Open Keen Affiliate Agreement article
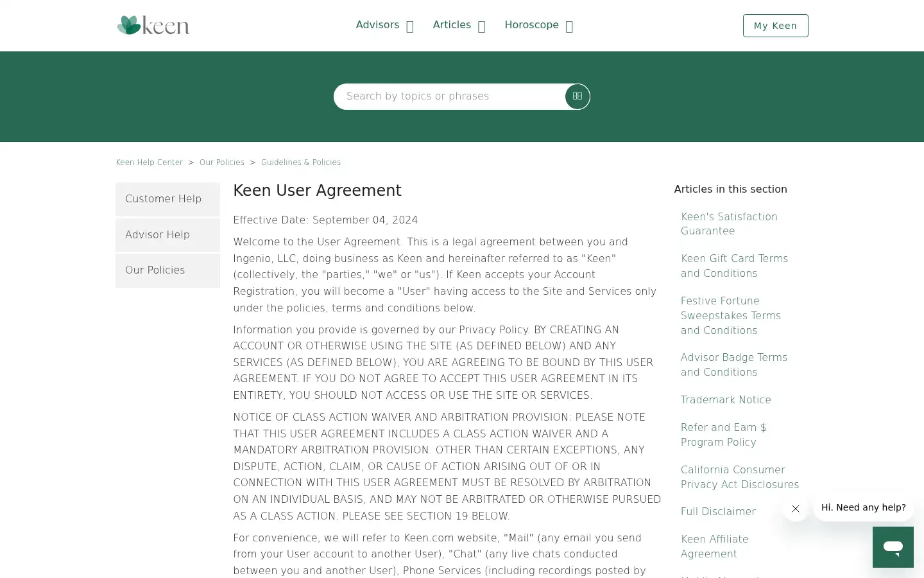This screenshot has width=924, height=578. point(714,547)
